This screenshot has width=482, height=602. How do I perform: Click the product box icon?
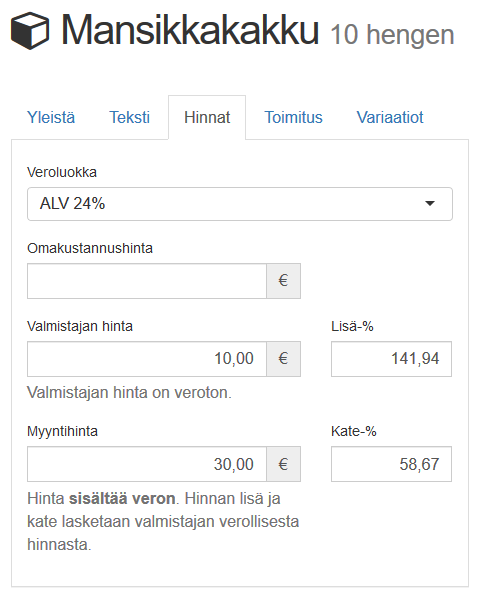[30, 31]
